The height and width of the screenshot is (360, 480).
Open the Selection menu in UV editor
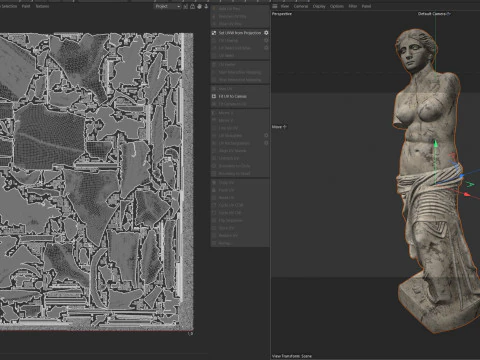point(9,6)
